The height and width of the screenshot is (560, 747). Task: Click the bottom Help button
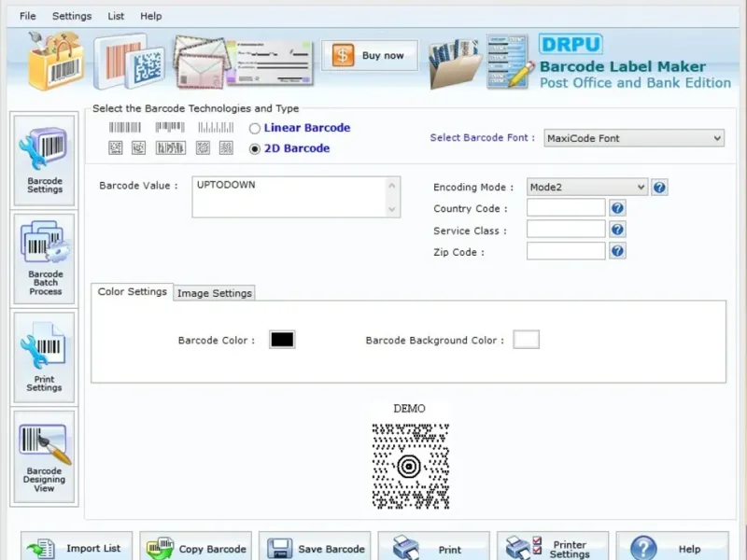pos(672,546)
